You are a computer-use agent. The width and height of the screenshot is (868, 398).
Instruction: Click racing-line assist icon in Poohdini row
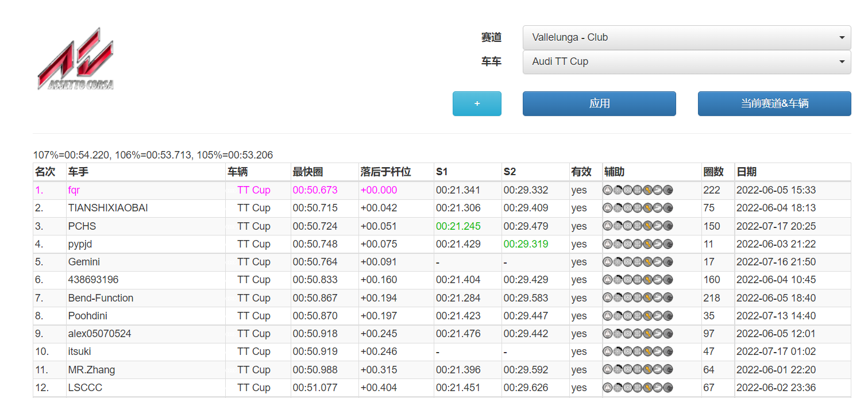(x=658, y=315)
